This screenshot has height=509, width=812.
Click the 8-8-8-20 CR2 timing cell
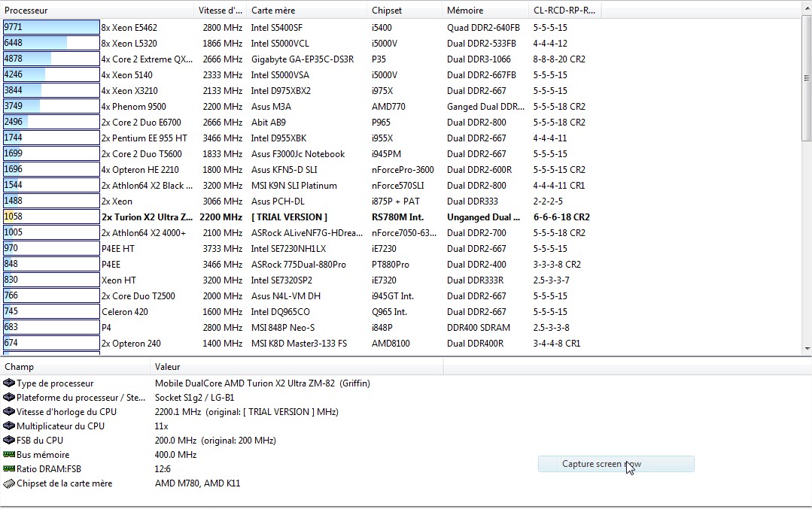point(559,59)
